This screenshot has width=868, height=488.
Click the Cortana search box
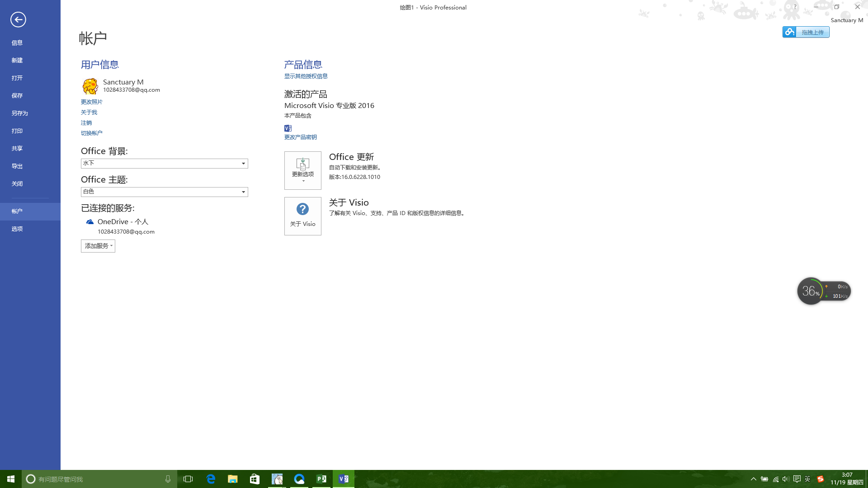[x=99, y=479]
